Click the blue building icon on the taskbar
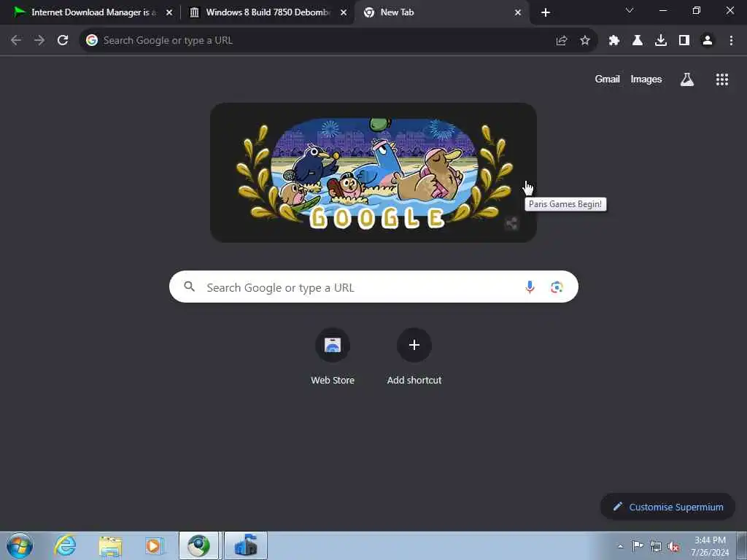Image resolution: width=747 pixels, height=560 pixels. pyautogui.click(x=246, y=545)
